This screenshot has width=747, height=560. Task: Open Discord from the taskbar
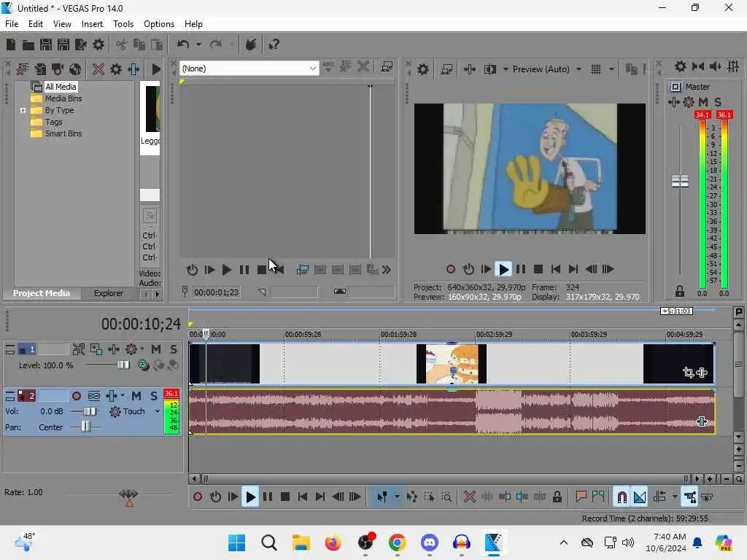click(429, 542)
